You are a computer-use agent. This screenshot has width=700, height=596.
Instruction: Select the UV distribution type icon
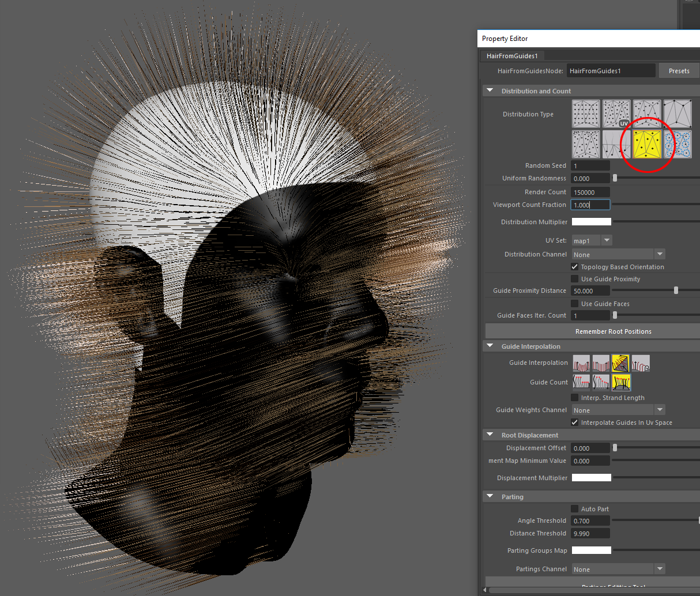616,114
